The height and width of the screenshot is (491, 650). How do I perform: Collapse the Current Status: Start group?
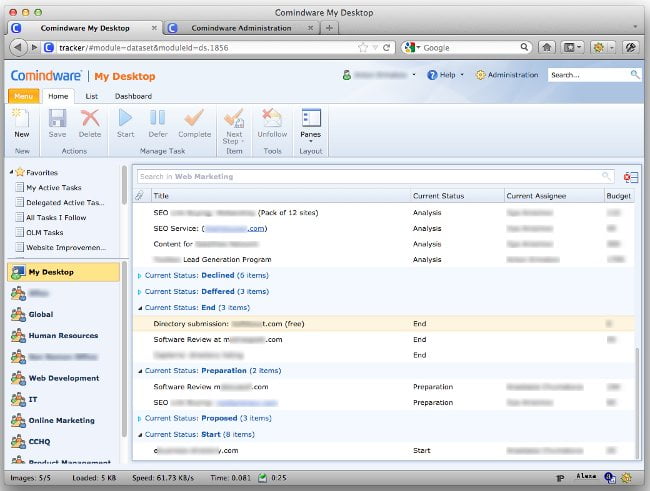140,435
